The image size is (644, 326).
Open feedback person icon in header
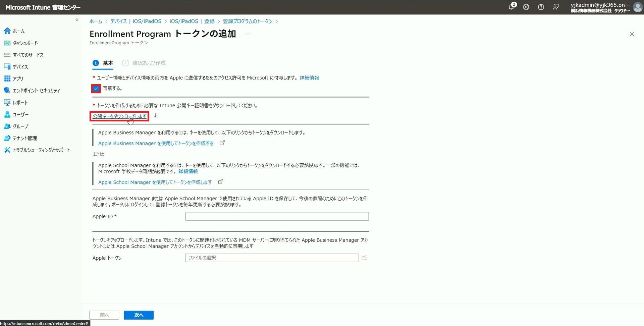(556, 7)
